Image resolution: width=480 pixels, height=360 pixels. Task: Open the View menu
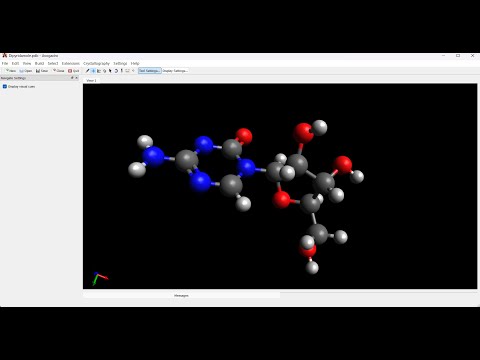tap(27, 63)
